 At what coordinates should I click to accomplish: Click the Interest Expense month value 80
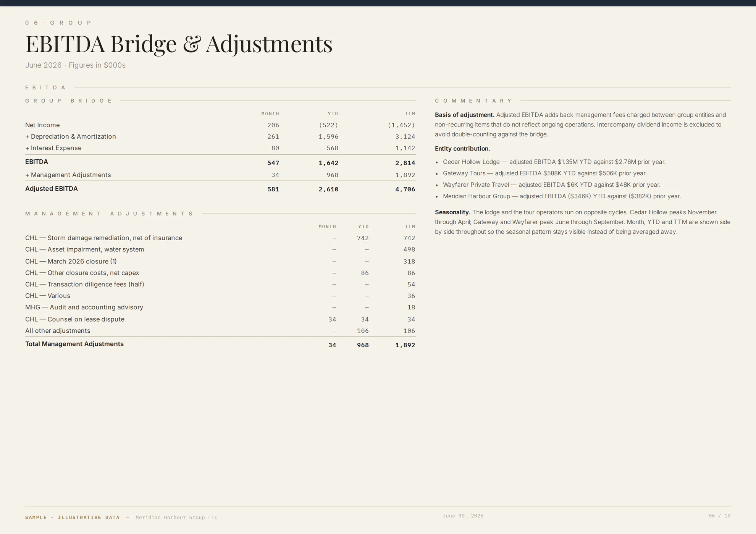(275, 148)
